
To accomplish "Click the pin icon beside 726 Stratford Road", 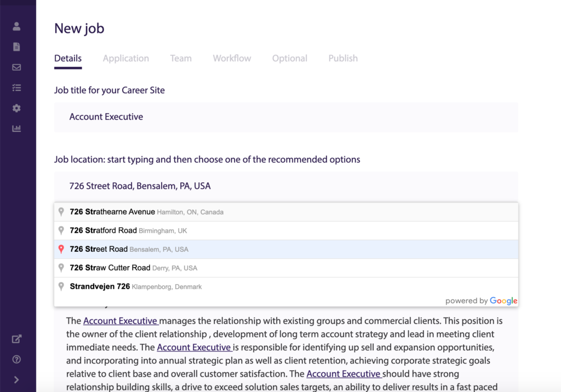I will pyautogui.click(x=61, y=230).
